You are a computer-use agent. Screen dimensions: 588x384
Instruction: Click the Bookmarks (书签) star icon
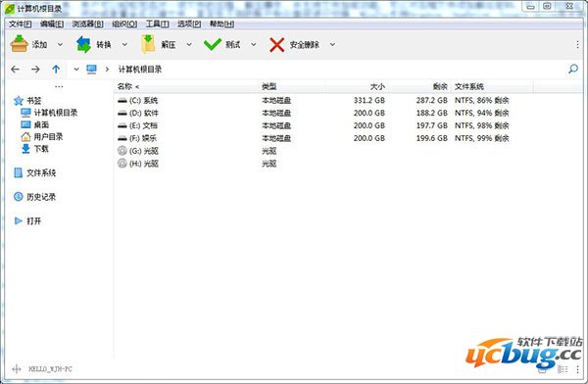[19, 101]
